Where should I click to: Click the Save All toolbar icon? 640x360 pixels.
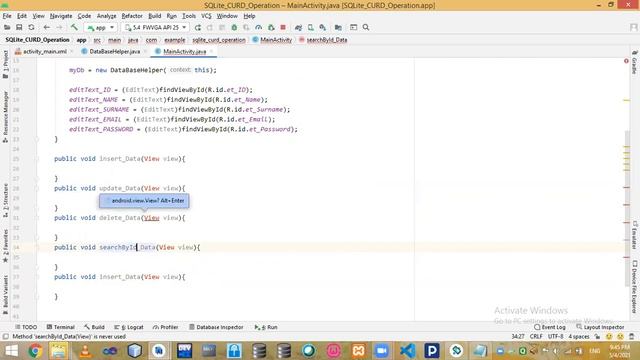(19, 27)
